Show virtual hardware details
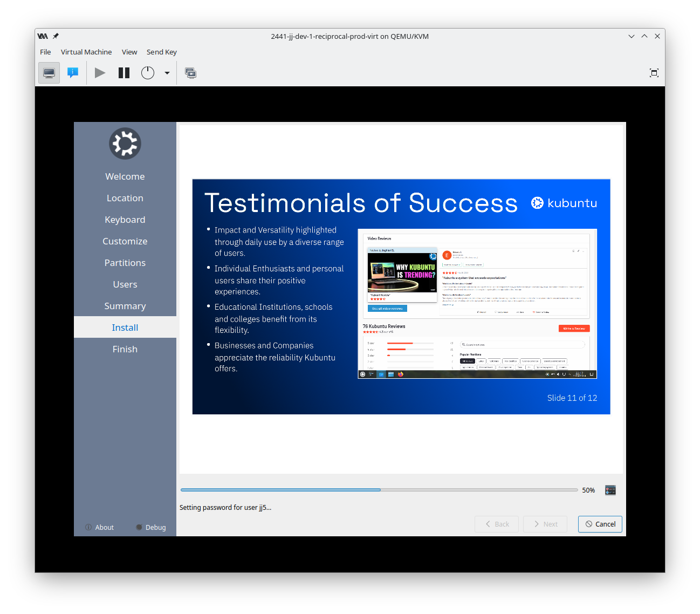 73,73
